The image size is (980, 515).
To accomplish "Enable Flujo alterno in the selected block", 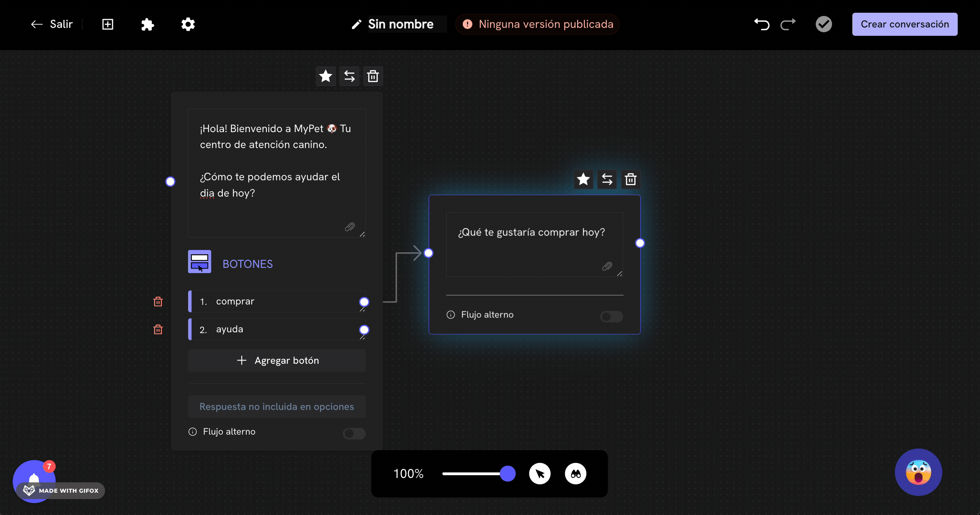I will [x=611, y=316].
